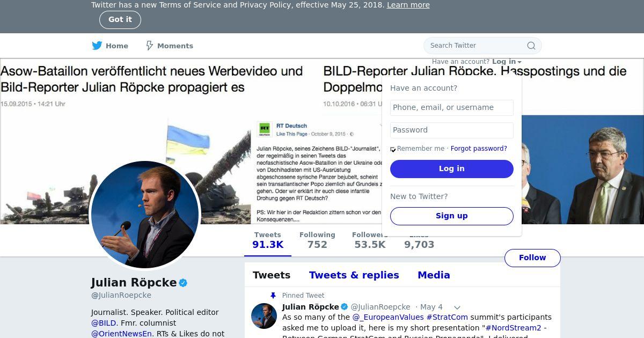Click the Moments lightning bolt icon
The width and height of the screenshot is (644, 338).
coord(150,46)
